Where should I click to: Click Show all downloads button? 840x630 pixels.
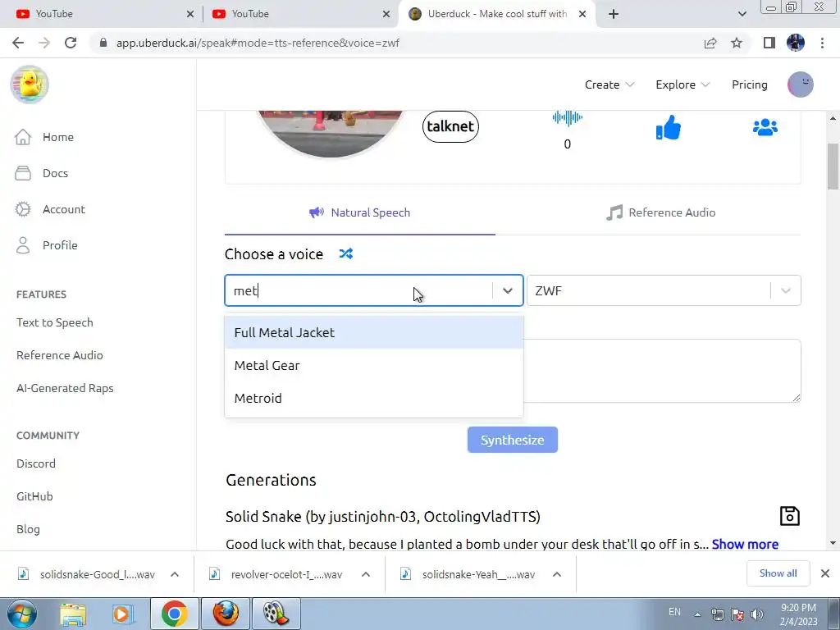click(x=778, y=573)
